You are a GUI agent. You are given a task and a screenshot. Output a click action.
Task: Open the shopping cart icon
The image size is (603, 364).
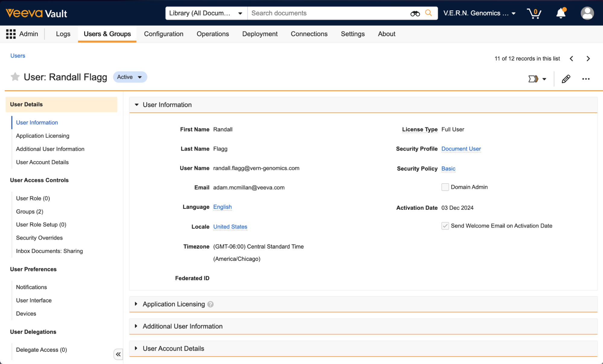[534, 13]
